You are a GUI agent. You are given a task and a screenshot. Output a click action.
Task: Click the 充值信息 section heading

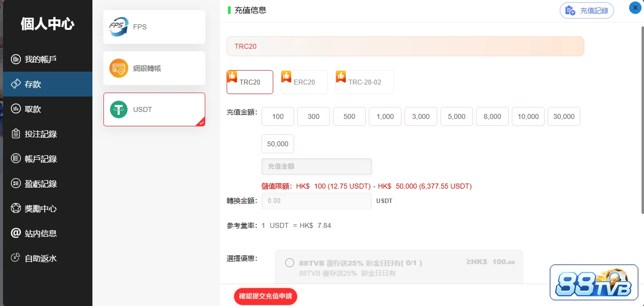[x=250, y=10]
